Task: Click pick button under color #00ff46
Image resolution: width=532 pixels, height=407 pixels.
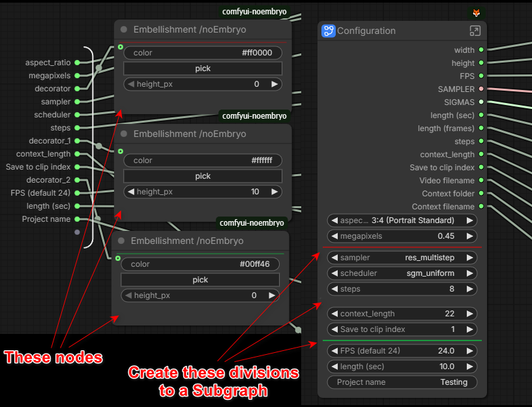Action: [200, 280]
